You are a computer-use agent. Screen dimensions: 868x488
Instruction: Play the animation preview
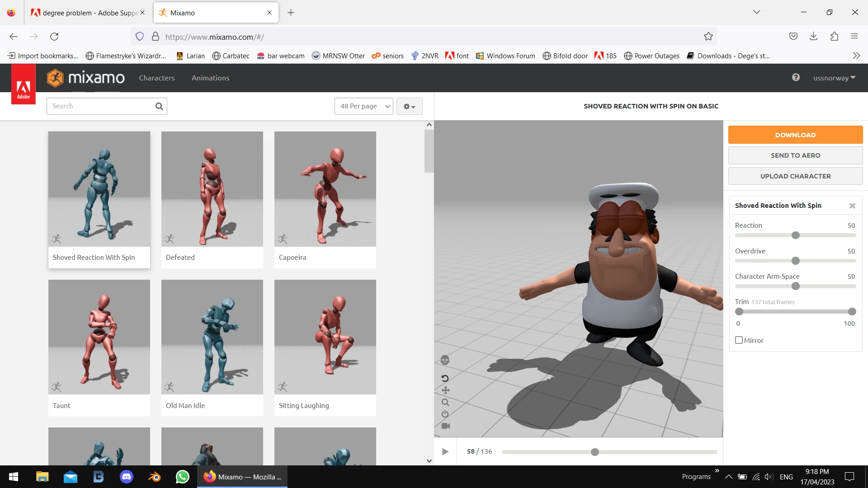point(445,451)
